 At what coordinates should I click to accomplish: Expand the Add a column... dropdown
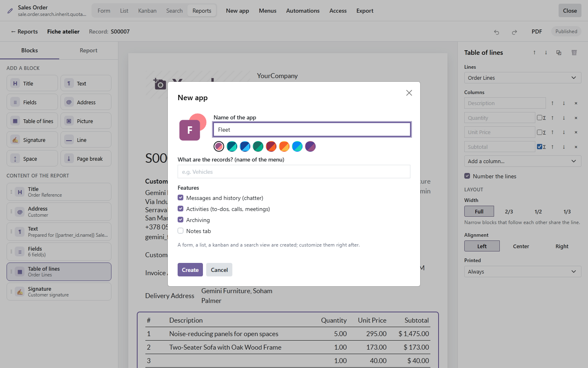coord(523,161)
